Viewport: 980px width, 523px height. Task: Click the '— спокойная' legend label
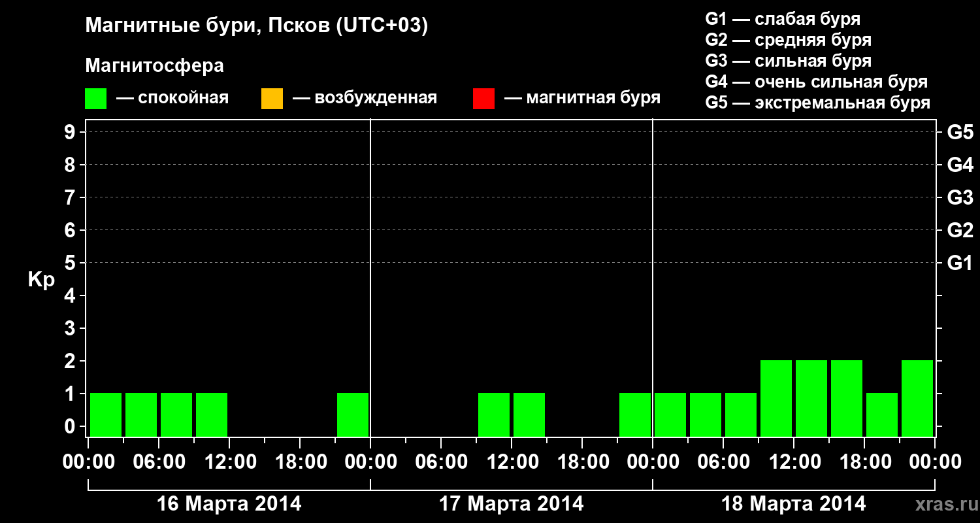172,99
